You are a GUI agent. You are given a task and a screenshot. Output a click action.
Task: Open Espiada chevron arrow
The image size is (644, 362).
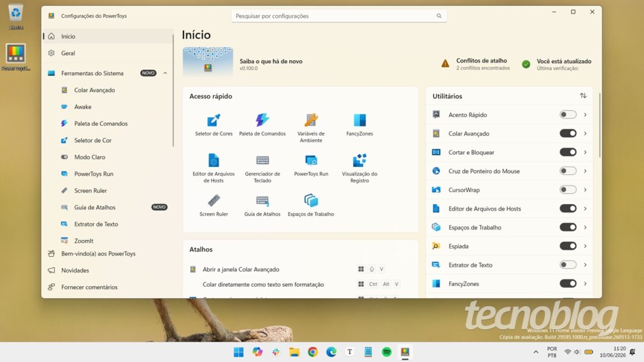tap(585, 246)
